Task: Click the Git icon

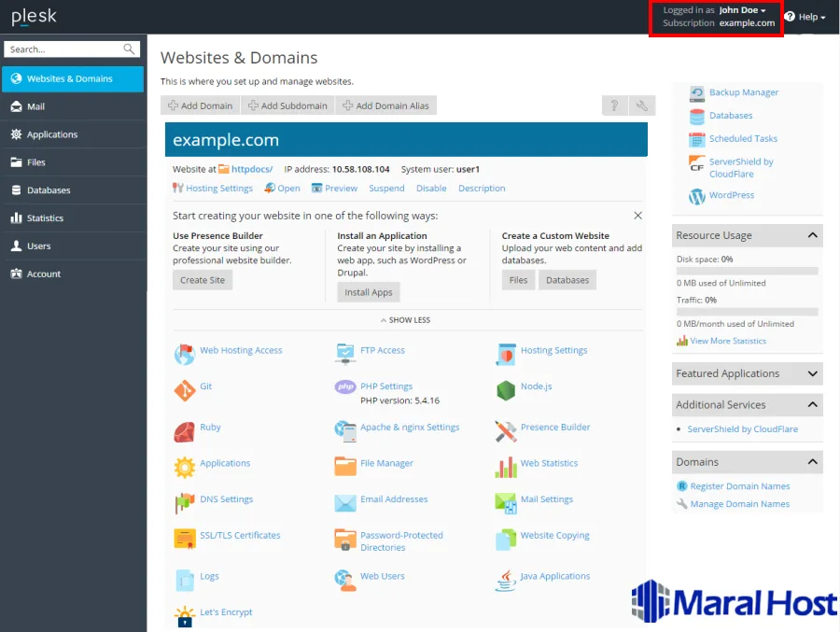Action: click(x=185, y=390)
